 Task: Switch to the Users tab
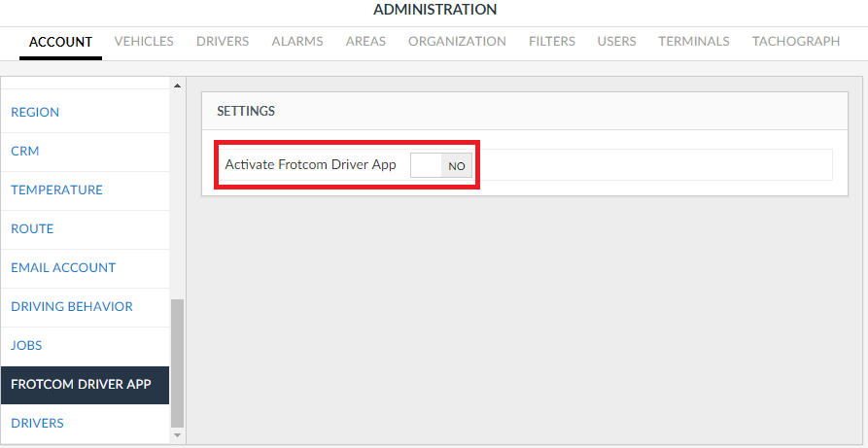pyautogui.click(x=617, y=42)
